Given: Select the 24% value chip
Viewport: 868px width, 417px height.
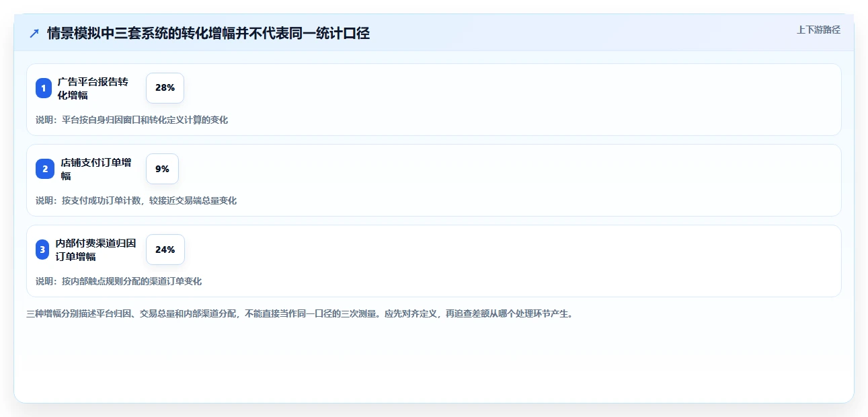Looking at the screenshot, I should [165, 250].
